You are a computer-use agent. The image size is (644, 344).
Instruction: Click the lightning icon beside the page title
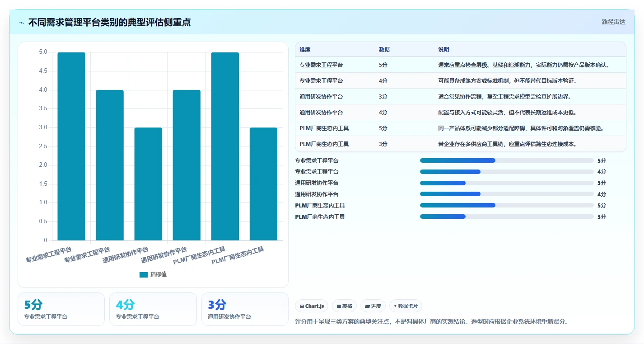tap(22, 23)
